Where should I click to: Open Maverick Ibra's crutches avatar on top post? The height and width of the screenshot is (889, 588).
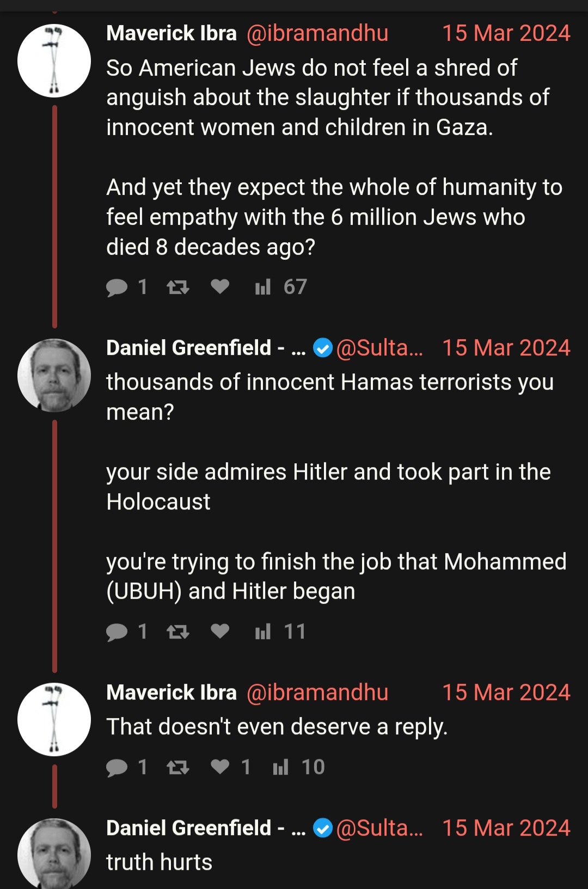(x=54, y=60)
